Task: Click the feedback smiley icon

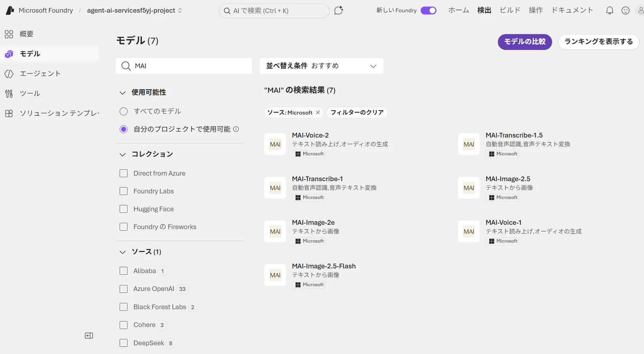Action: [x=625, y=11]
